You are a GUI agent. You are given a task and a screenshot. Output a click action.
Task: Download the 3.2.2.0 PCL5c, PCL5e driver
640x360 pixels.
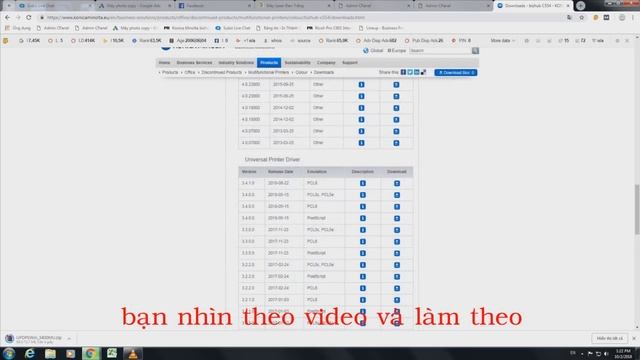click(397, 265)
